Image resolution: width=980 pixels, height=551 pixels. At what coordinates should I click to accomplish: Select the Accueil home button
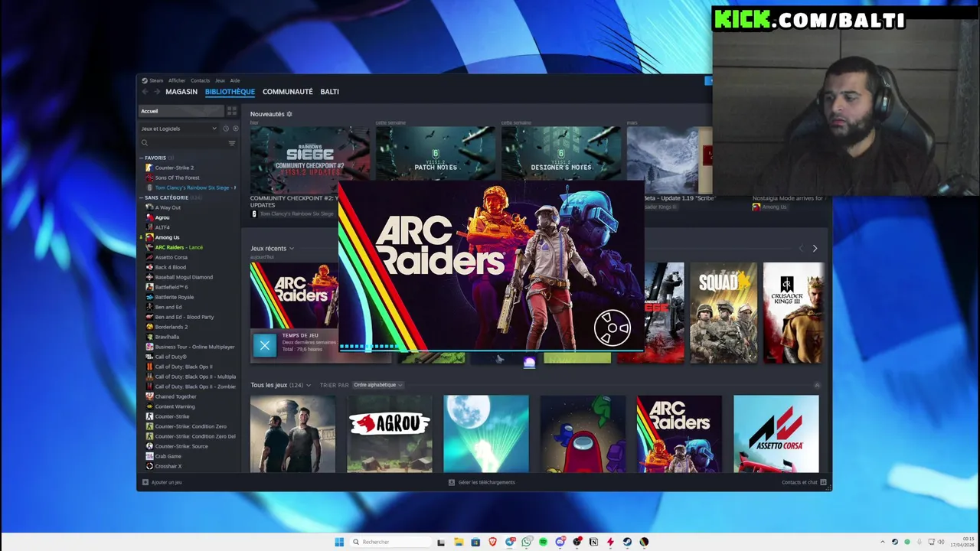pos(181,111)
